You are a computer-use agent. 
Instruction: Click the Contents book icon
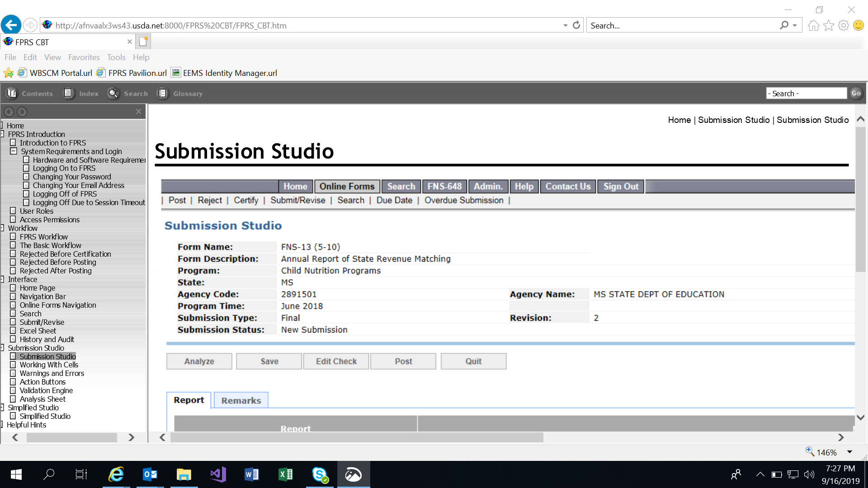[12, 94]
